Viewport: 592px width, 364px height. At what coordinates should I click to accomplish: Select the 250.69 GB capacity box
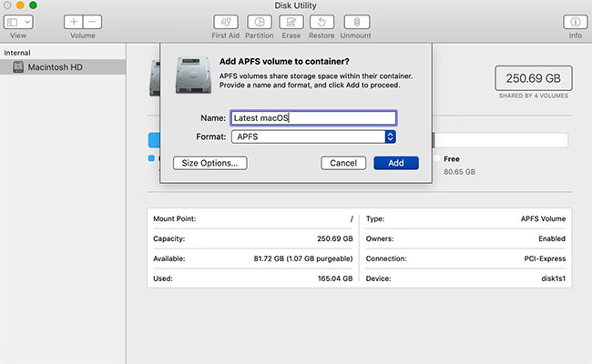point(534,78)
